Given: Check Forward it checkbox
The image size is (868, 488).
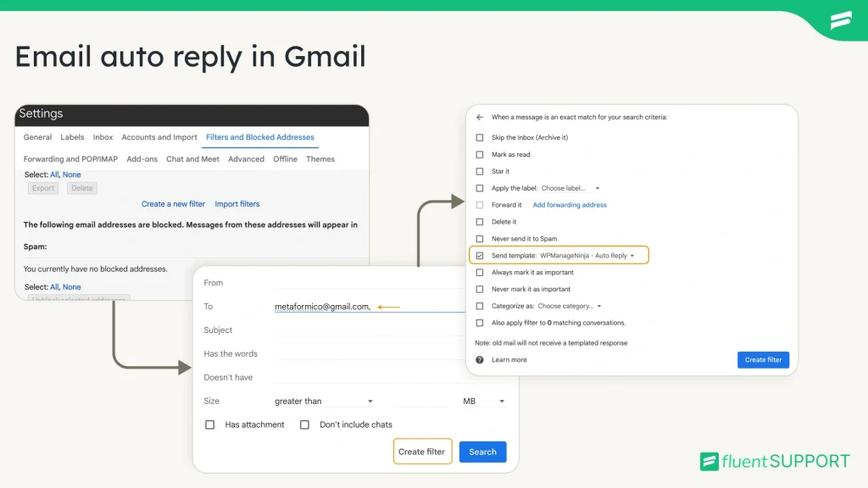Looking at the screenshot, I should click(480, 205).
